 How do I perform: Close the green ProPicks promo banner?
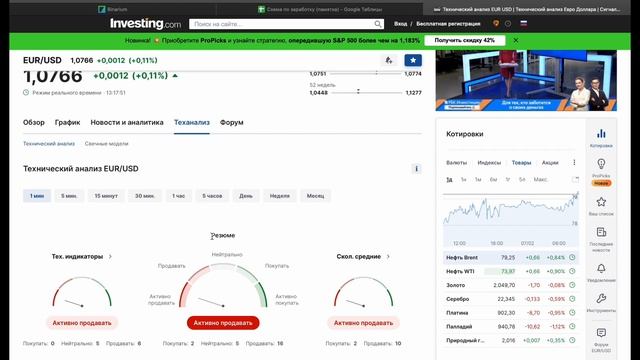click(x=516, y=40)
